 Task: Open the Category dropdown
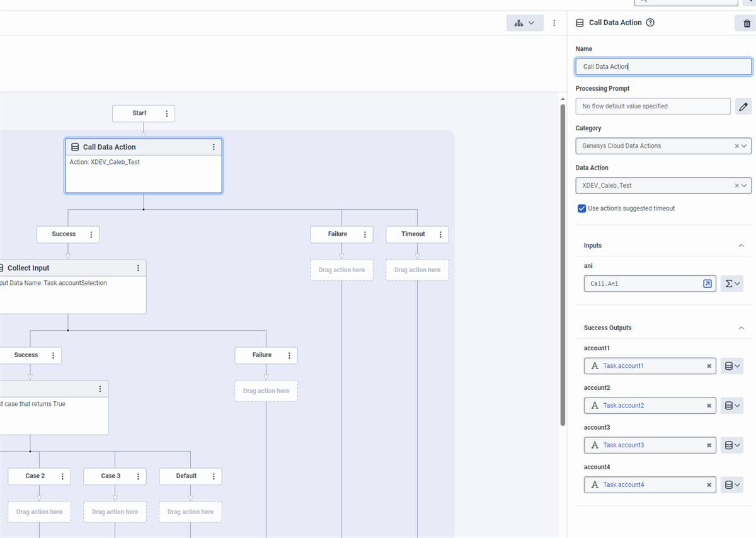point(745,146)
